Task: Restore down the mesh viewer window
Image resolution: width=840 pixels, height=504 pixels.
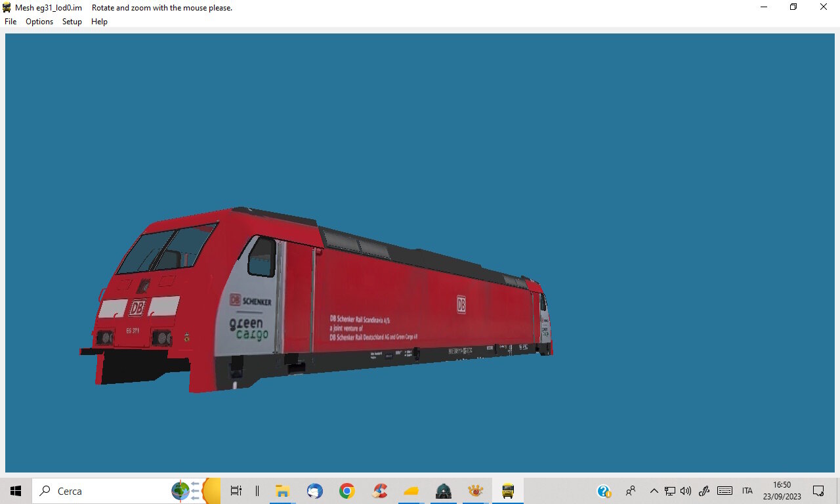Action: tap(793, 7)
